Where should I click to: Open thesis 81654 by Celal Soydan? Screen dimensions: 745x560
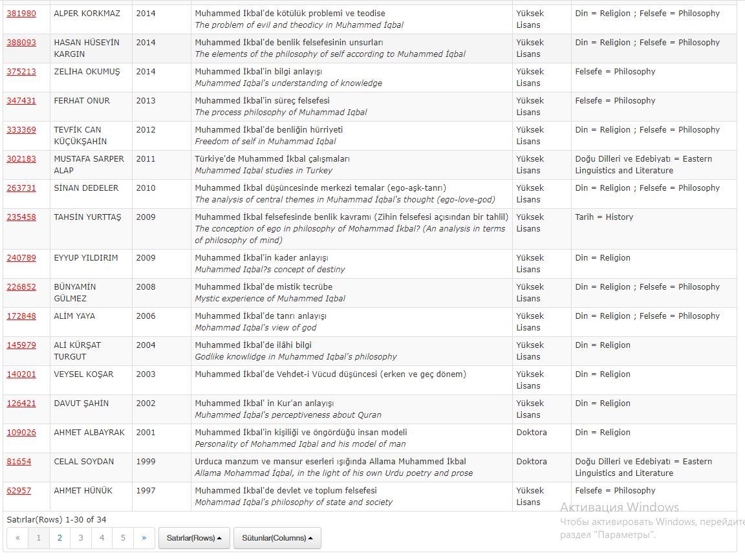click(x=19, y=462)
